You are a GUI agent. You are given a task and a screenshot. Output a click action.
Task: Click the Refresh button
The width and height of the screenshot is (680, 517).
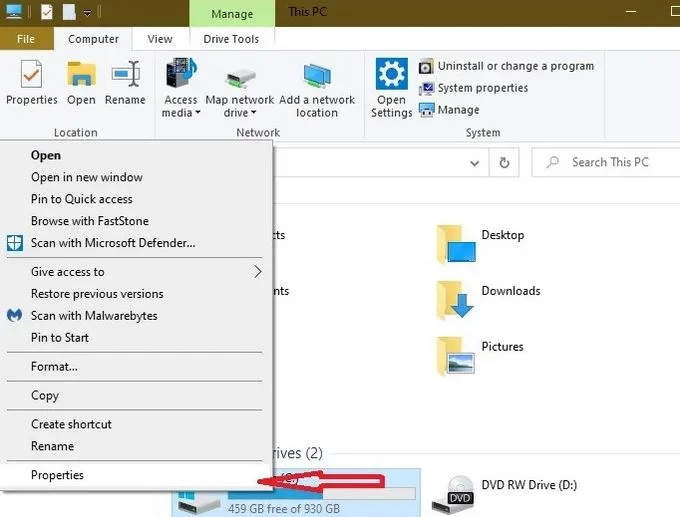pyautogui.click(x=504, y=163)
